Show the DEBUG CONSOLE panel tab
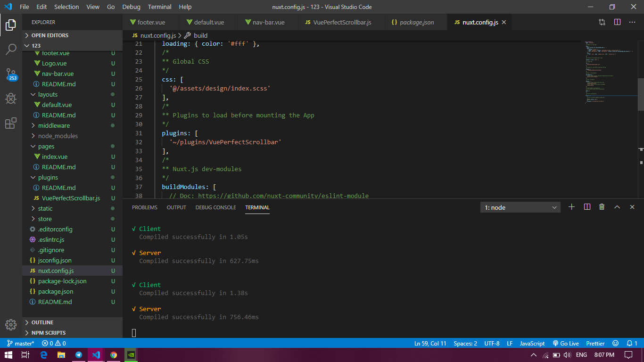Screen dimensions: 644x362 pyautogui.click(x=216, y=207)
